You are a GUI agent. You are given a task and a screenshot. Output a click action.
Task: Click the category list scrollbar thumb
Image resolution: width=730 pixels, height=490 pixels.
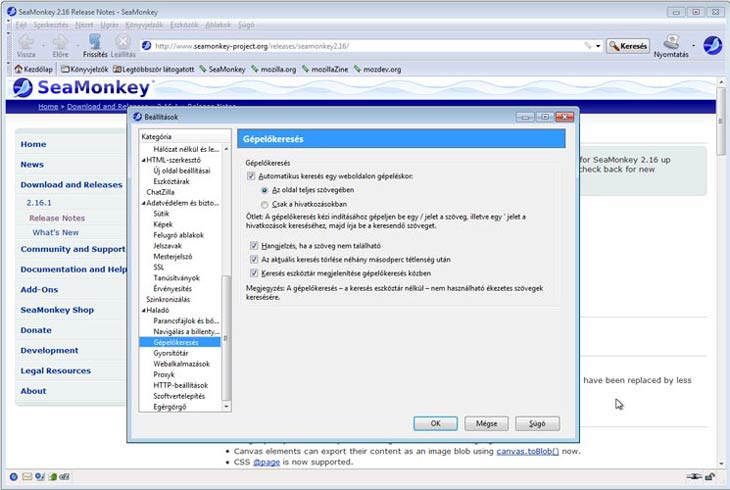226,338
